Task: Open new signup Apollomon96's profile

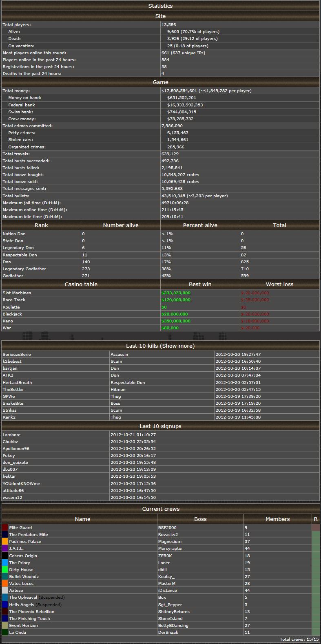Action: click(x=16, y=448)
